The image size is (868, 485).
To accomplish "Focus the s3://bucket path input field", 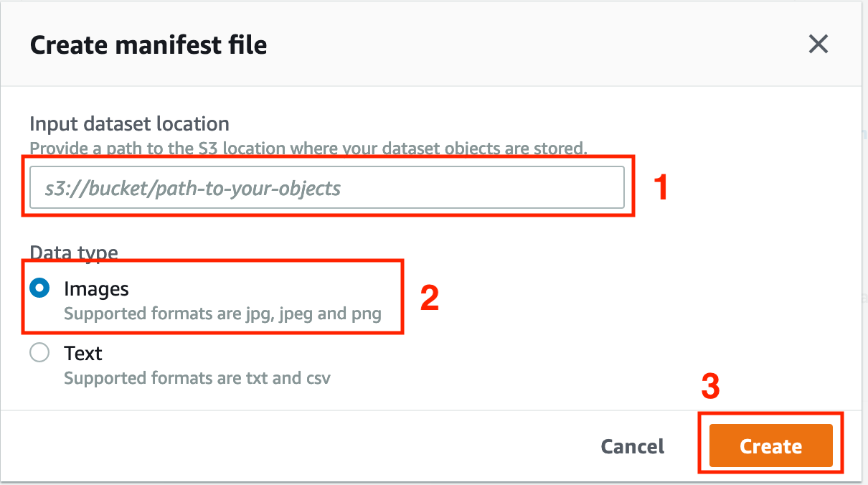I will (327, 188).
